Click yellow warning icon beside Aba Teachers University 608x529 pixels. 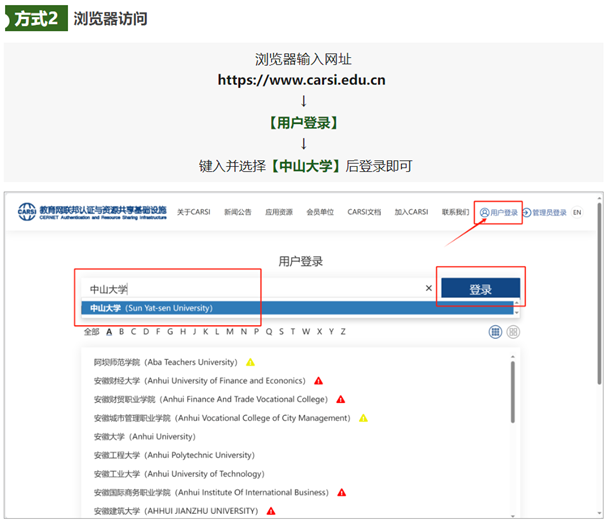250,362
